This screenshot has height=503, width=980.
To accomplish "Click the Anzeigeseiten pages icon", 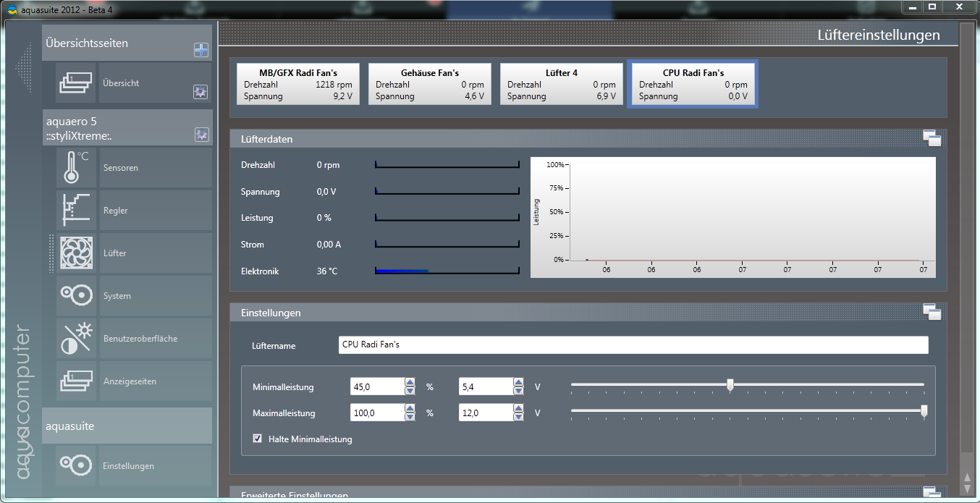I will [x=76, y=381].
